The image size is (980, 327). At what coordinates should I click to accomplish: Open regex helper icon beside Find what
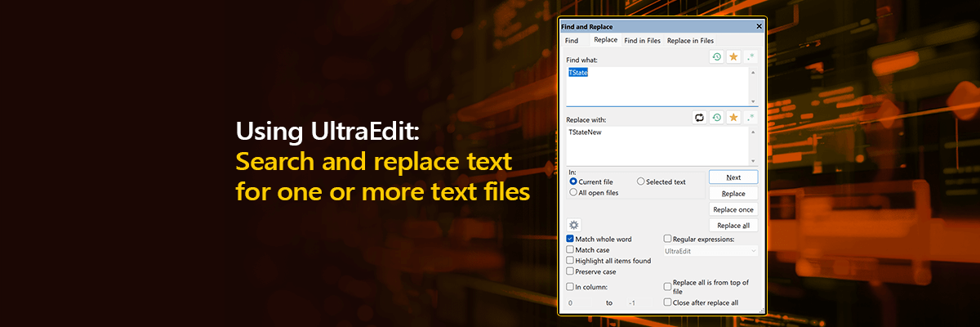[x=751, y=56]
